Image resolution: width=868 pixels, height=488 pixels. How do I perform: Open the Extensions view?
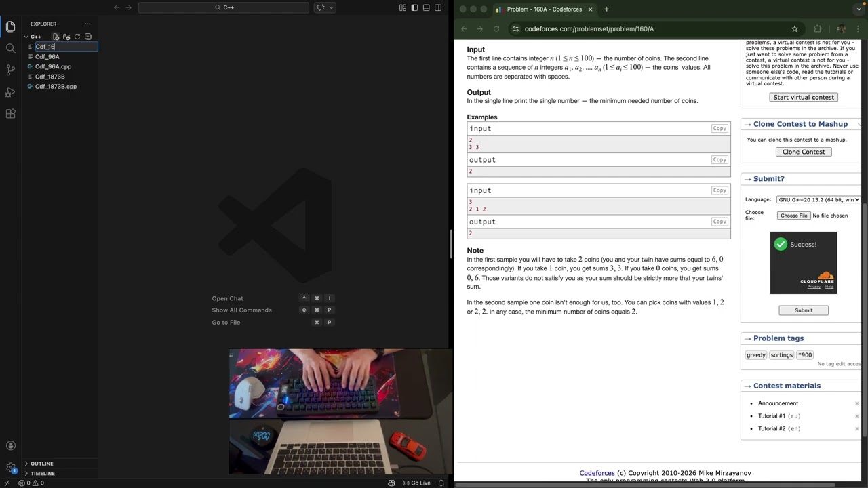tap(10, 114)
